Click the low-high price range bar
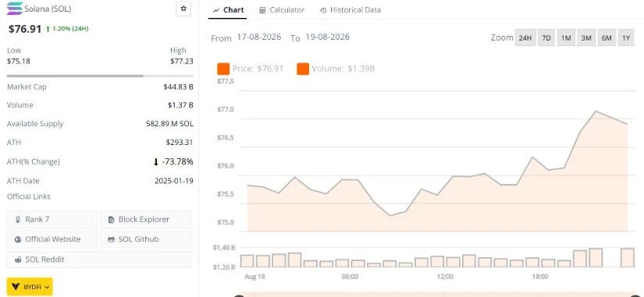The width and height of the screenshot is (644, 297). (x=100, y=76)
